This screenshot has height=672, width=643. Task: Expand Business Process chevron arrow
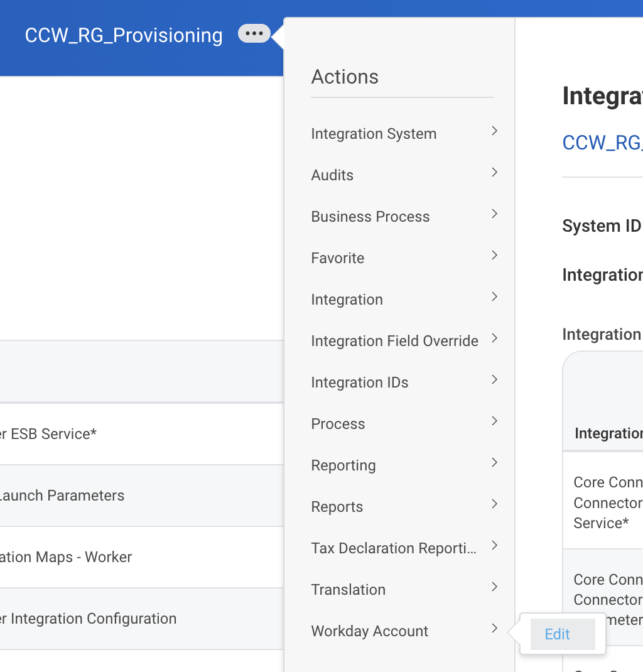pyautogui.click(x=494, y=214)
